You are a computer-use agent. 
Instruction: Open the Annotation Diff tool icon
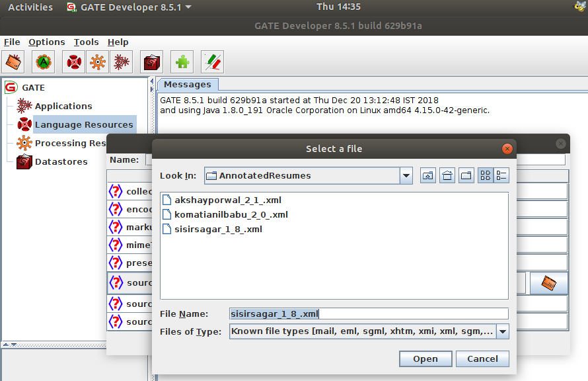coord(211,62)
